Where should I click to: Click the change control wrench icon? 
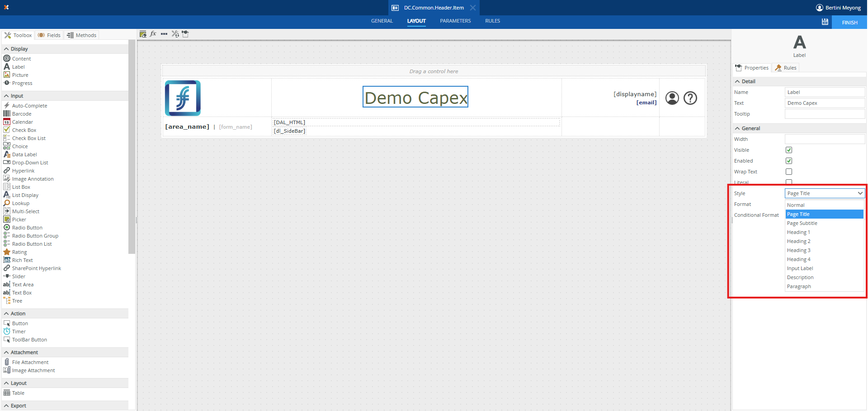[175, 34]
